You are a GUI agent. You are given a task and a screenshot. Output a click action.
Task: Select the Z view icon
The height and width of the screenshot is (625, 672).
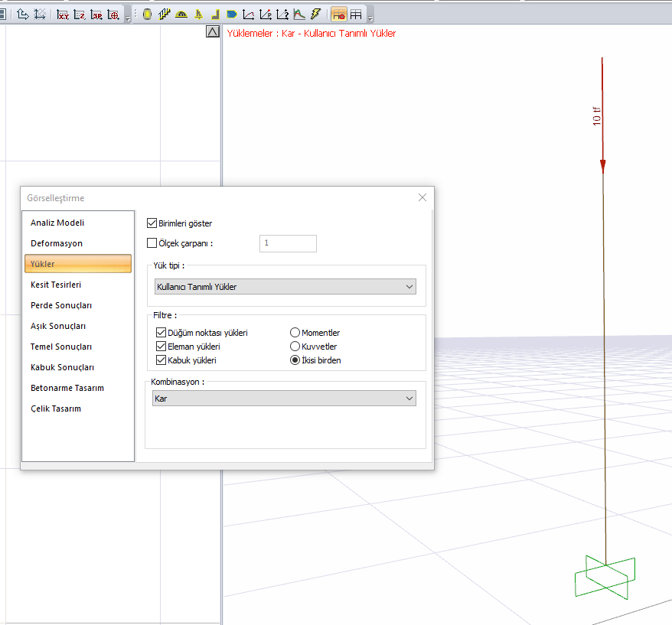pos(80,15)
